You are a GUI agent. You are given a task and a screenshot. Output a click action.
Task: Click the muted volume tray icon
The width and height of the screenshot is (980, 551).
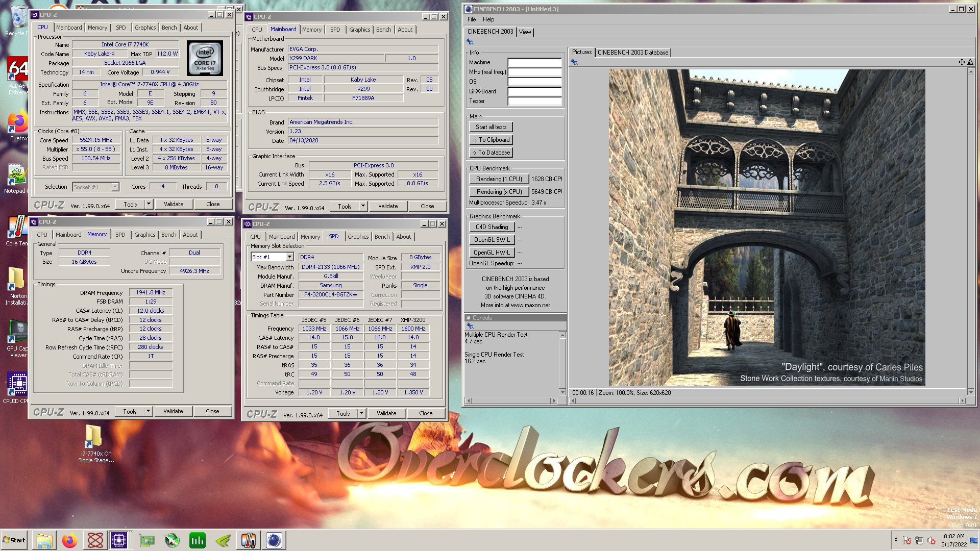932,541
